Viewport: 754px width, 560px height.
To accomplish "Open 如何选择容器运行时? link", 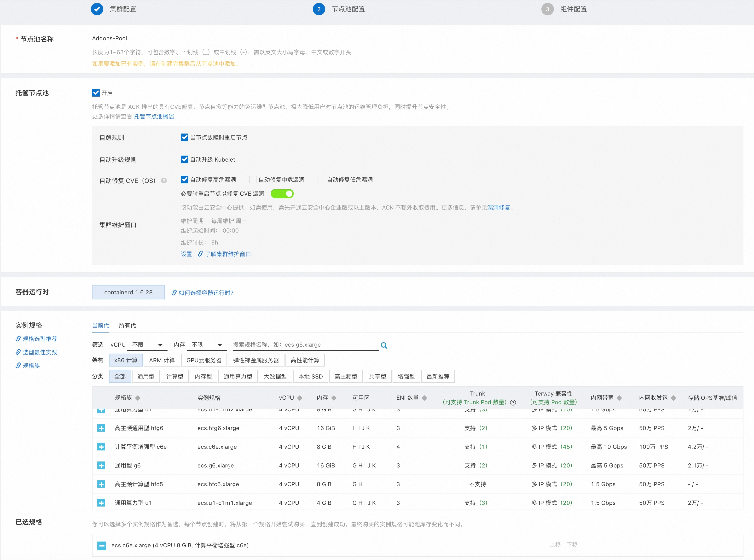I will pyautogui.click(x=206, y=292).
